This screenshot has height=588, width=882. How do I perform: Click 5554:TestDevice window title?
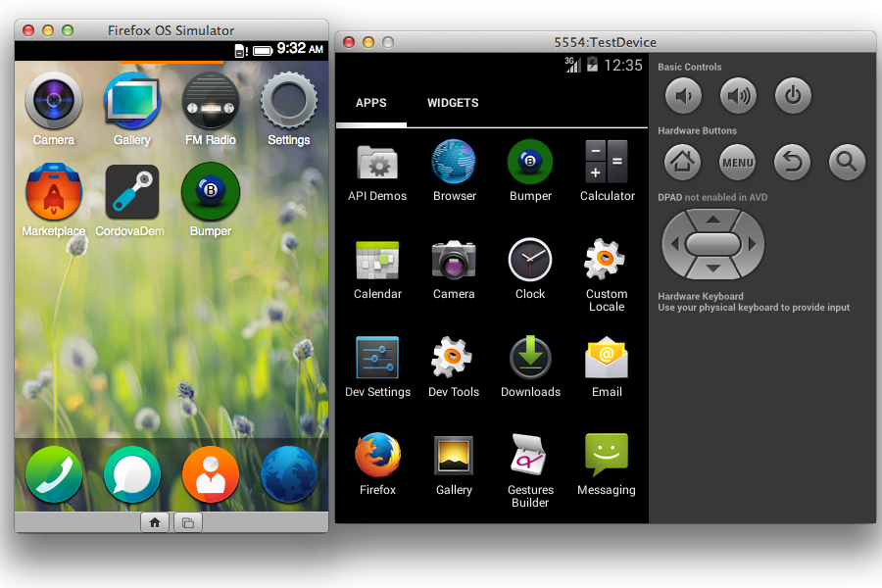click(x=605, y=42)
